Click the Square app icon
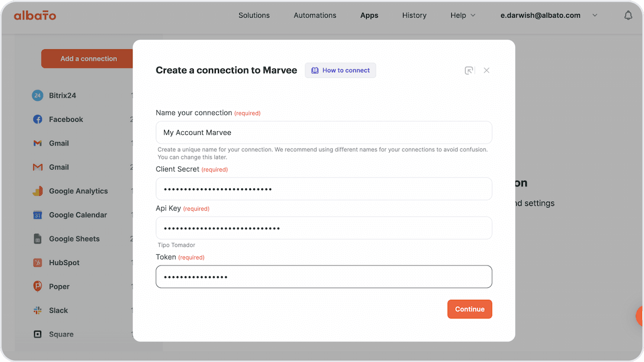This screenshot has width=644, height=362. pyautogui.click(x=38, y=334)
